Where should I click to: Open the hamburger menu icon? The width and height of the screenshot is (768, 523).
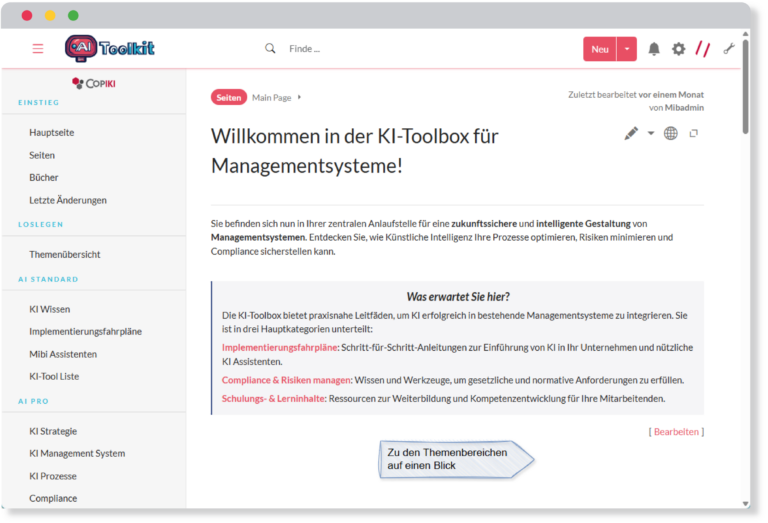point(38,48)
